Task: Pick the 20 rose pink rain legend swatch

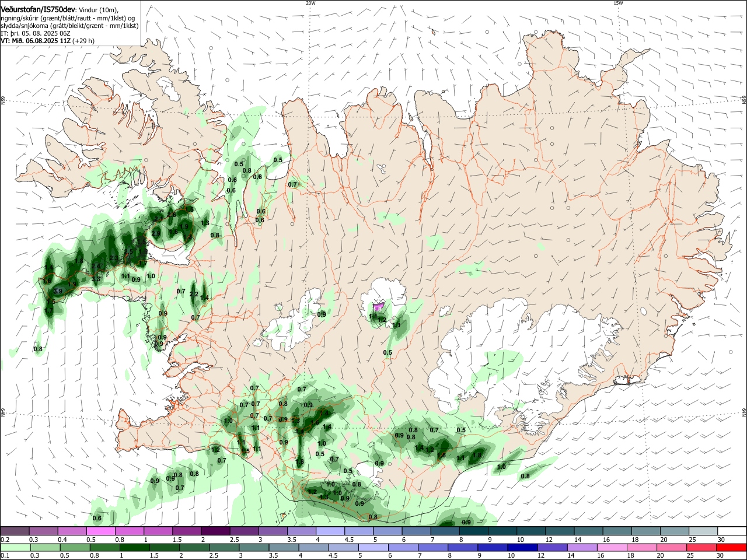Action: [671, 547]
